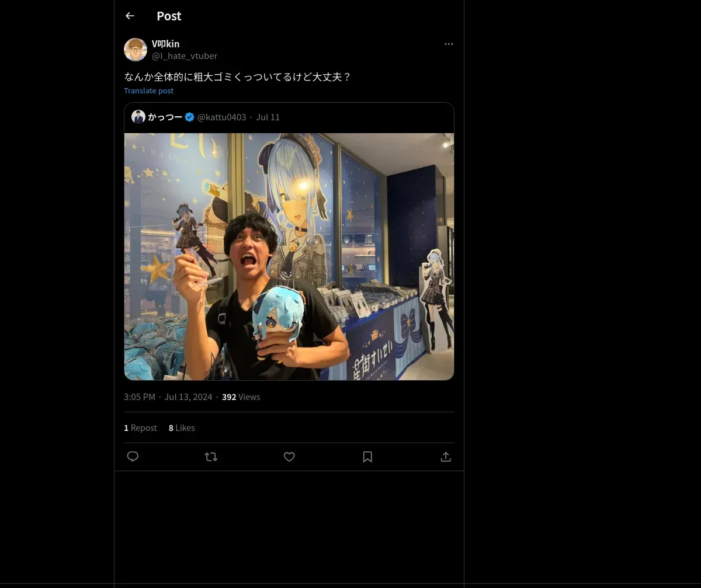Open the @l_hate_vtuber handle link
Image resolution: width=701 pixels, height=588 pixels.
[x=185, y=56]
